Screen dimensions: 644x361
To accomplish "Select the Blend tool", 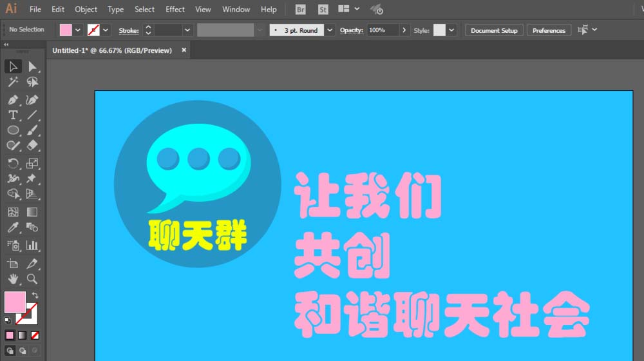I will 32,227.
